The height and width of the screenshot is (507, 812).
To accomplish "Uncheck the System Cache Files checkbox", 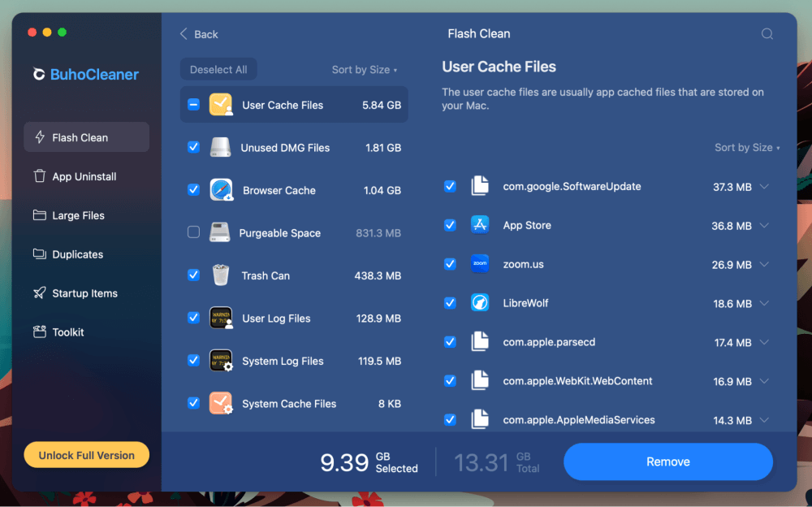I will [x=193, y=403].
